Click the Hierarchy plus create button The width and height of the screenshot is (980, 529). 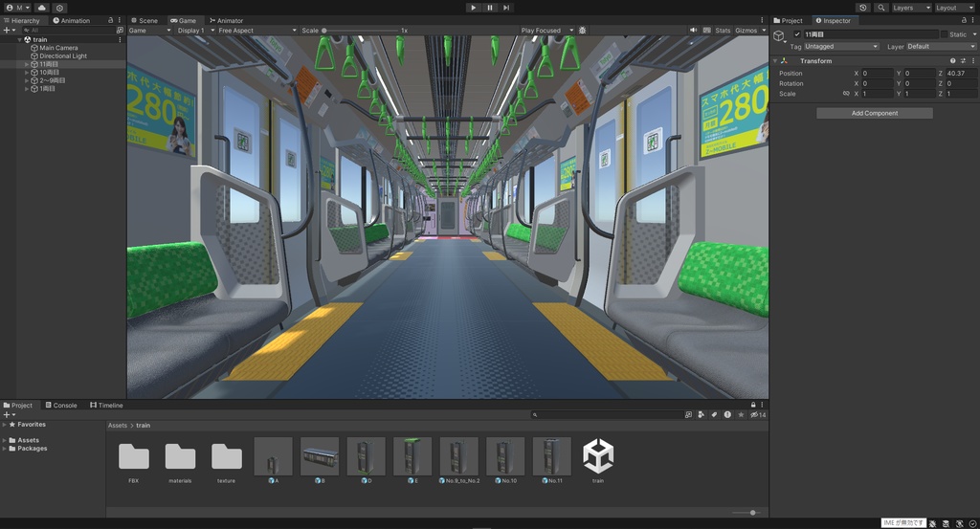9,30
